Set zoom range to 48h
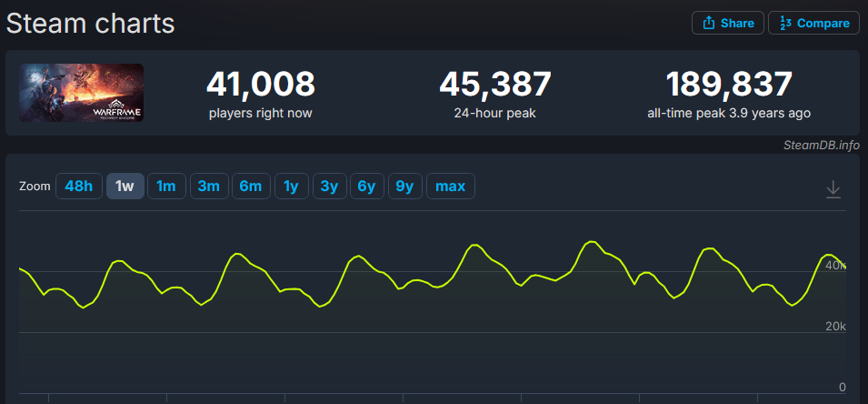 tap(78, 187)
